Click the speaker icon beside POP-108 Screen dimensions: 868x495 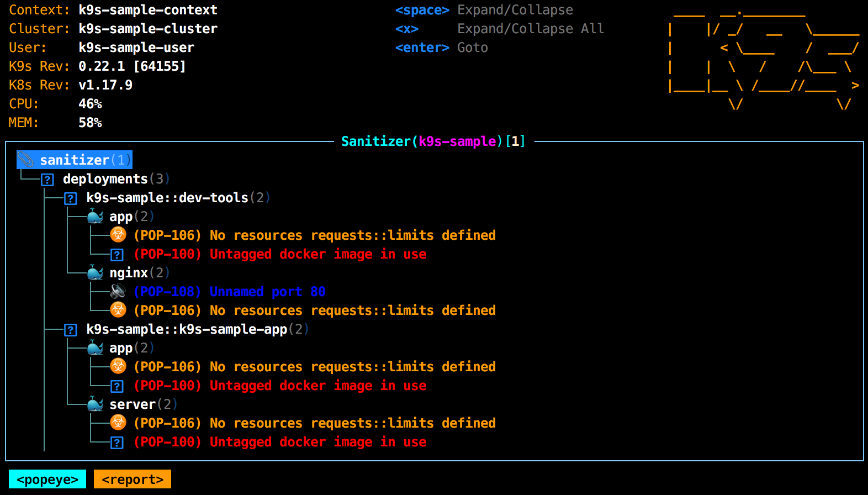click(x=118, y=291)
